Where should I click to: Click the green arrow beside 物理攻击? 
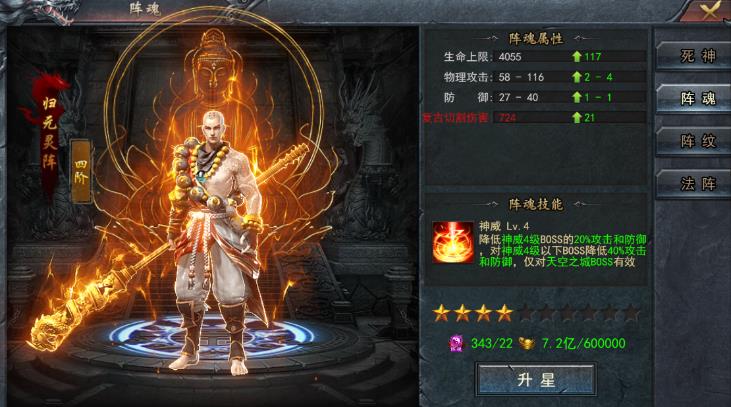pyautogui.click(x=577, y=77)
